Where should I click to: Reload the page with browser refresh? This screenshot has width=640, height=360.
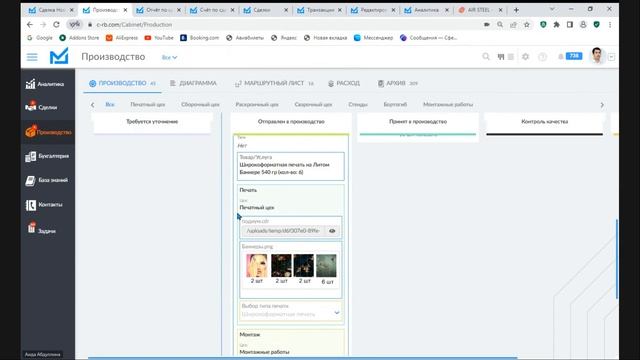point(56,24)
